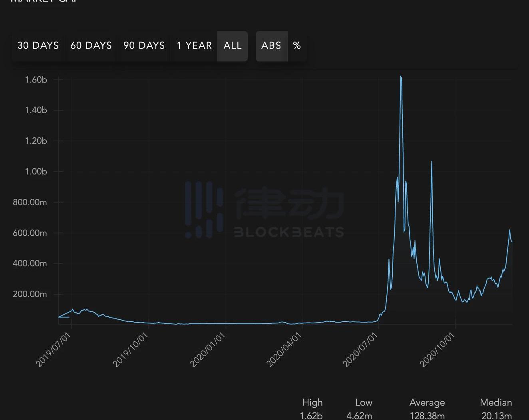Click the 200.00m y-axis label
This screenshot has width=529, height=420.
tap(30, 294)
